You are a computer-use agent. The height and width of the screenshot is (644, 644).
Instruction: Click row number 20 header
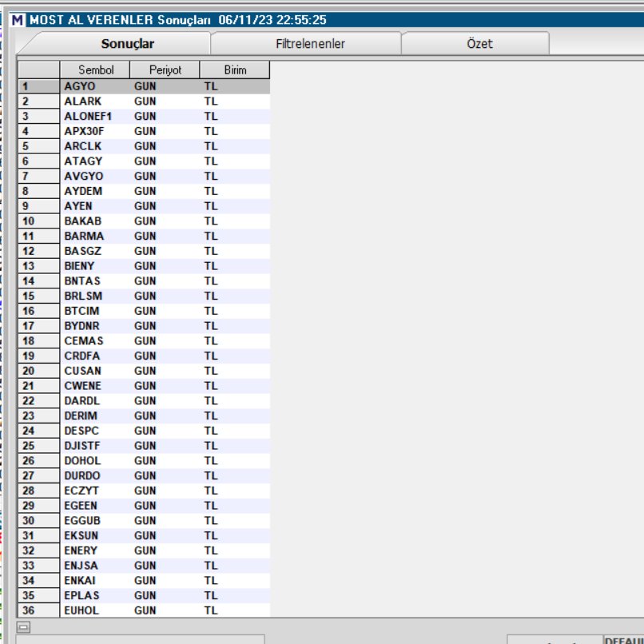[x=39, y=371]
